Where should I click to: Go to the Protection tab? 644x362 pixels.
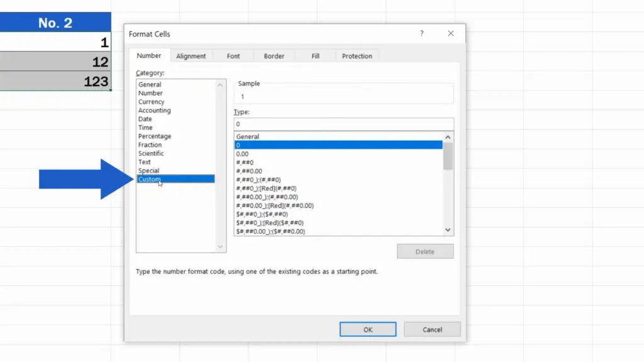click(357, 56)
